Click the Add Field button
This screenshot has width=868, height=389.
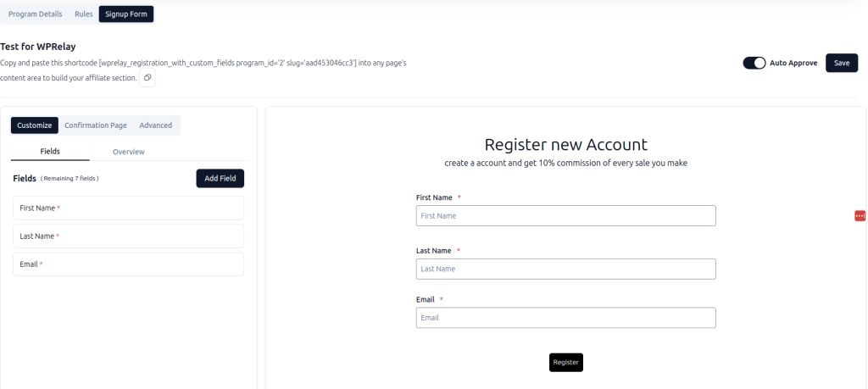pyautogui.click(x=220, y=178)
